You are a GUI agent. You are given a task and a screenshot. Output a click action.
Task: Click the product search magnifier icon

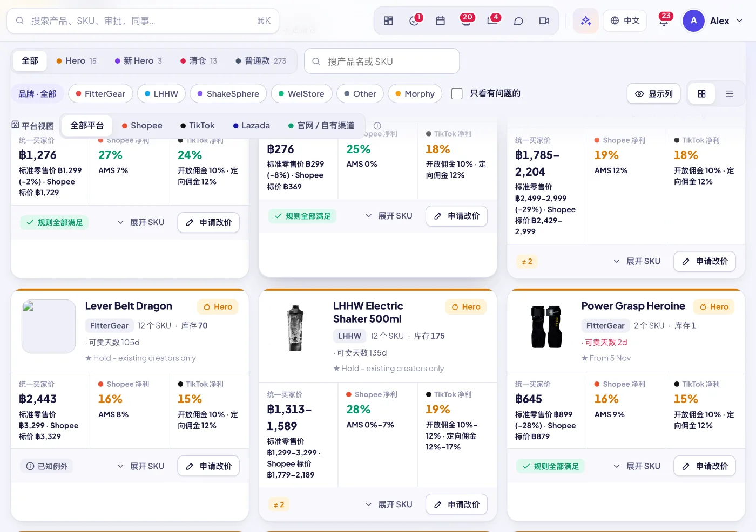pos(316,62)
